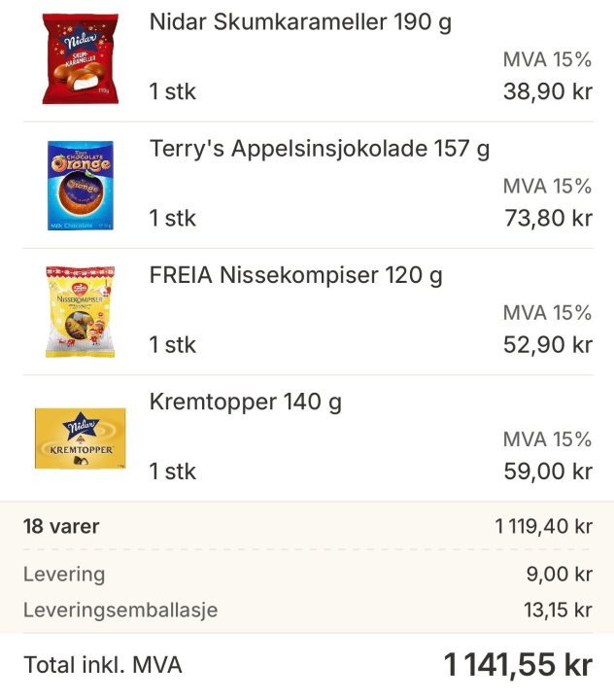The image size is (614, 700).
Task: Click the 52,90 kr Nissekompiser price
Action: [x=547, y=345]
